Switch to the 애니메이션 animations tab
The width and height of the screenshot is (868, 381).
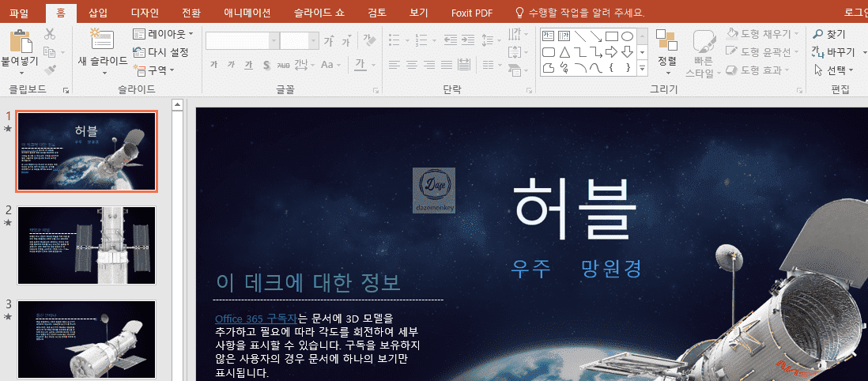click(247, 13)
